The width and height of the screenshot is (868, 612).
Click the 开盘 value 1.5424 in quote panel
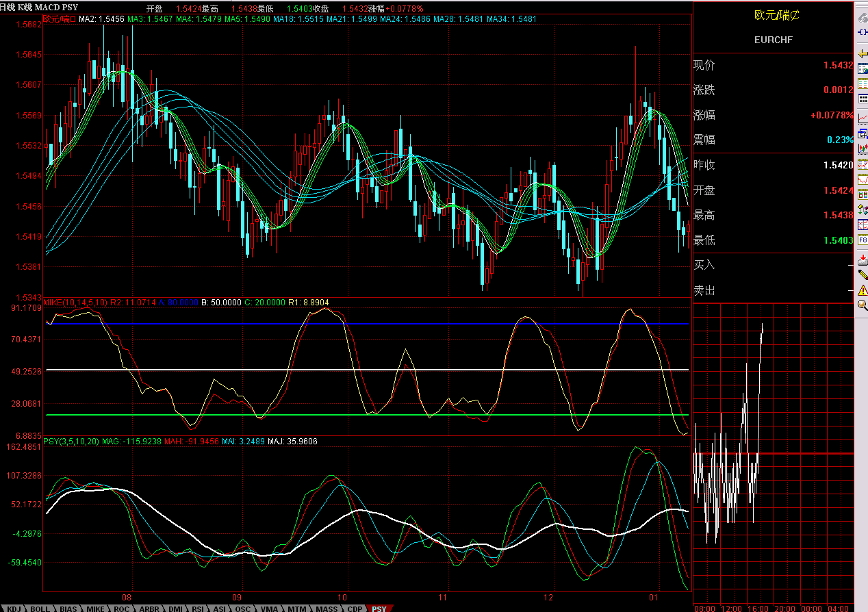pyautogui.click(x=839, y=190)
